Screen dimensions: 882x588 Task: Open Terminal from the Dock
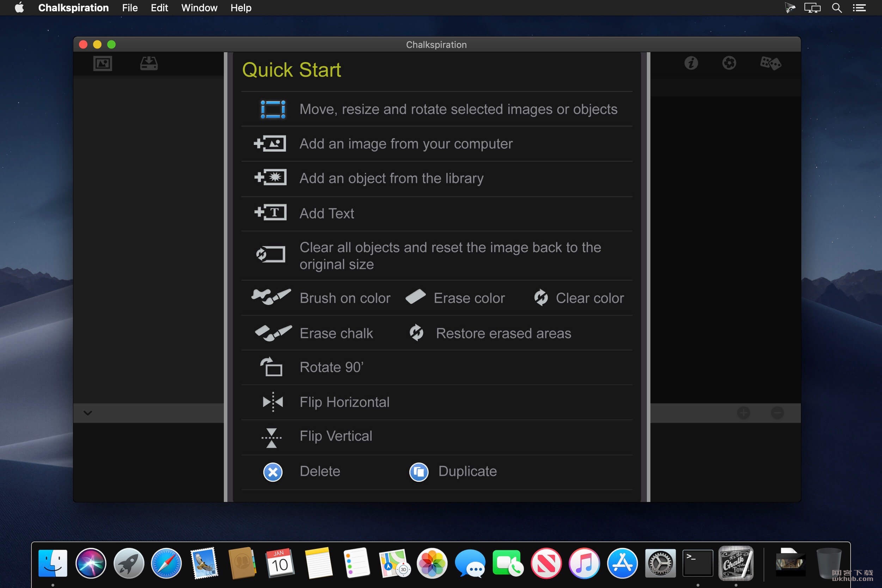(x=698, y=563)
